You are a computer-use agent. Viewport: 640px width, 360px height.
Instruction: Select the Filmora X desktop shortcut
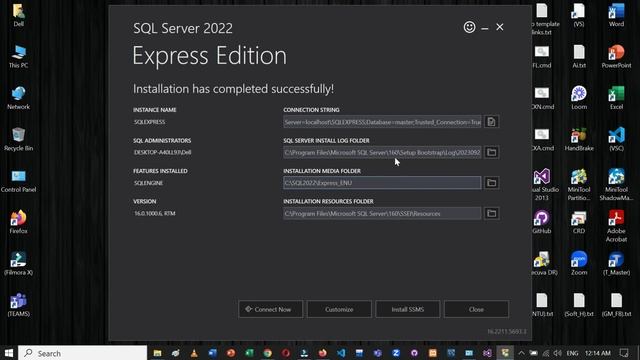(18, 264)
